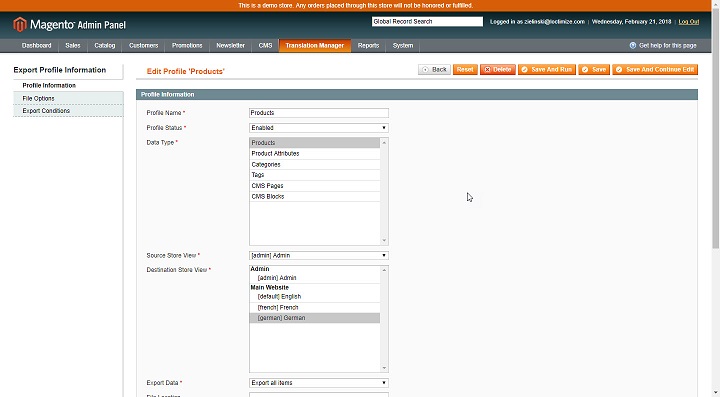The width and height of the screenshot is (720, 397).
Task: Select the Profile Information tab
Action: coord(68,85)
